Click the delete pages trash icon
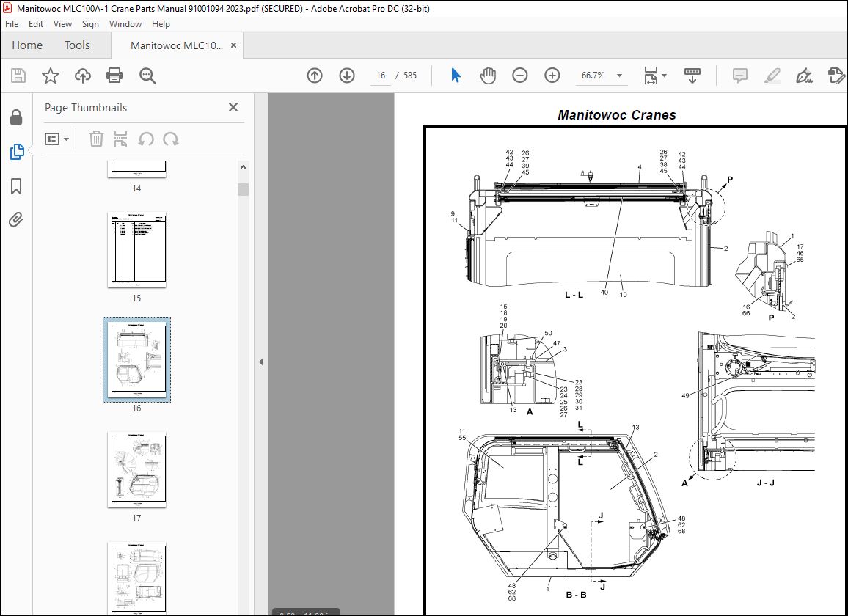Screen dimensions: 848x616 tap(96, 139)
